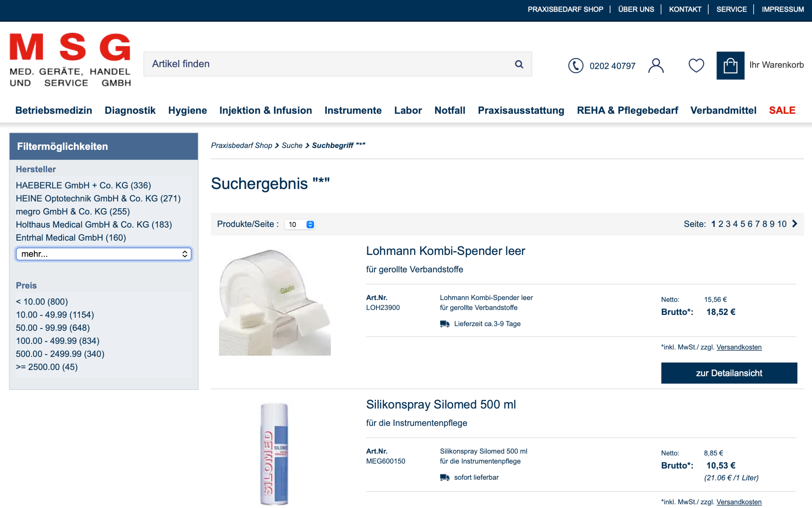Open Lohmann Kombi-Spender leer product title
812x508 pixels.
446,251
